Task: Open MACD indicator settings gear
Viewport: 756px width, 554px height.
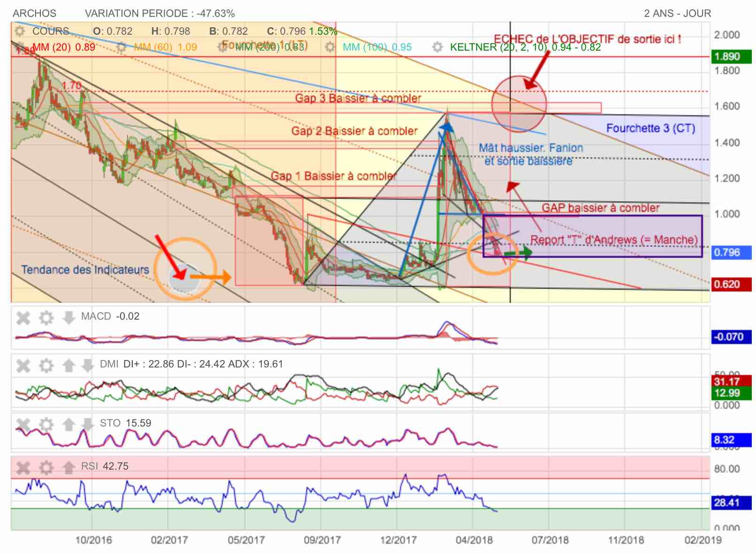Action: [46, 318]
